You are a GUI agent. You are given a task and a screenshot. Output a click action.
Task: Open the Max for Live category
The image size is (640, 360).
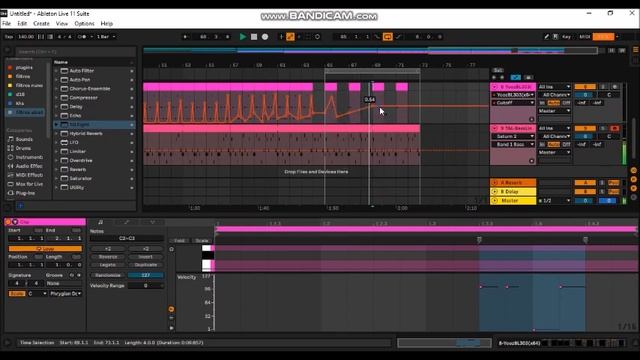pos(29,184)
